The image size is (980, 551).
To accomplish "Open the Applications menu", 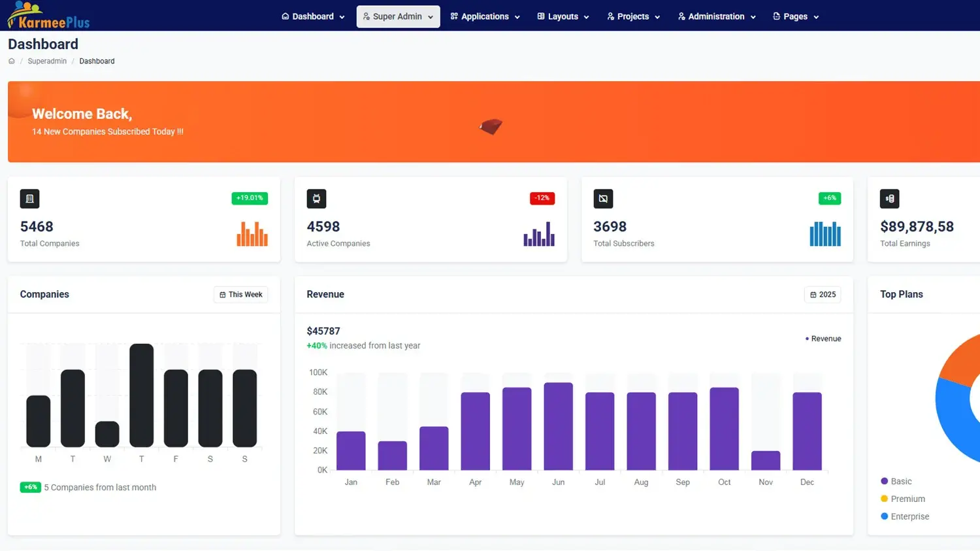I will pos(485,16).
